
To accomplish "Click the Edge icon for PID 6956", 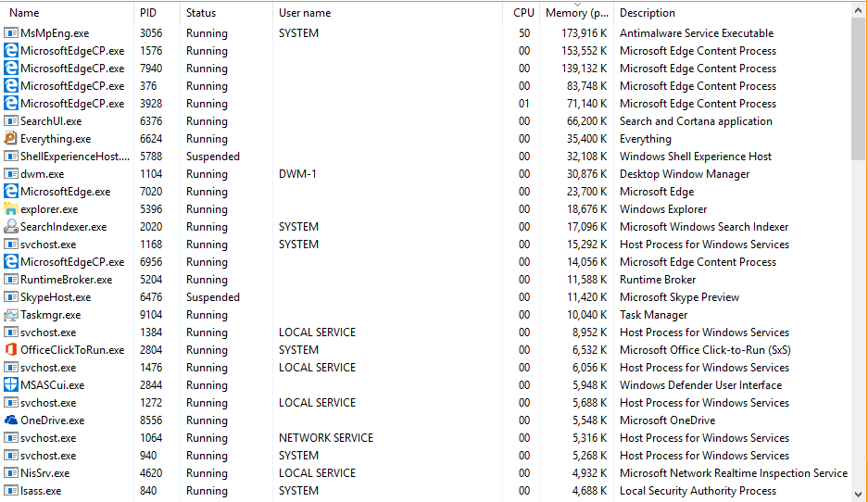I will point(10,262).
